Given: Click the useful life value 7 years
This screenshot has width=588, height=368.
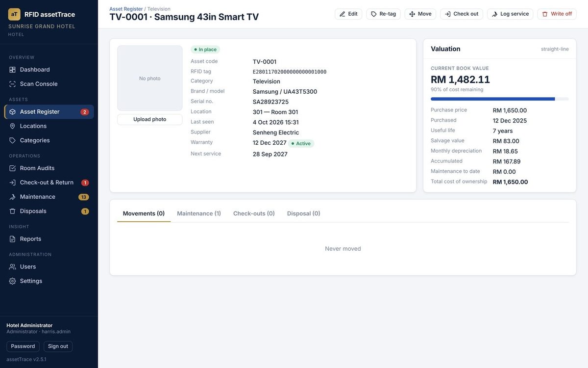Looking at the screenshot, I should point(503,131).
